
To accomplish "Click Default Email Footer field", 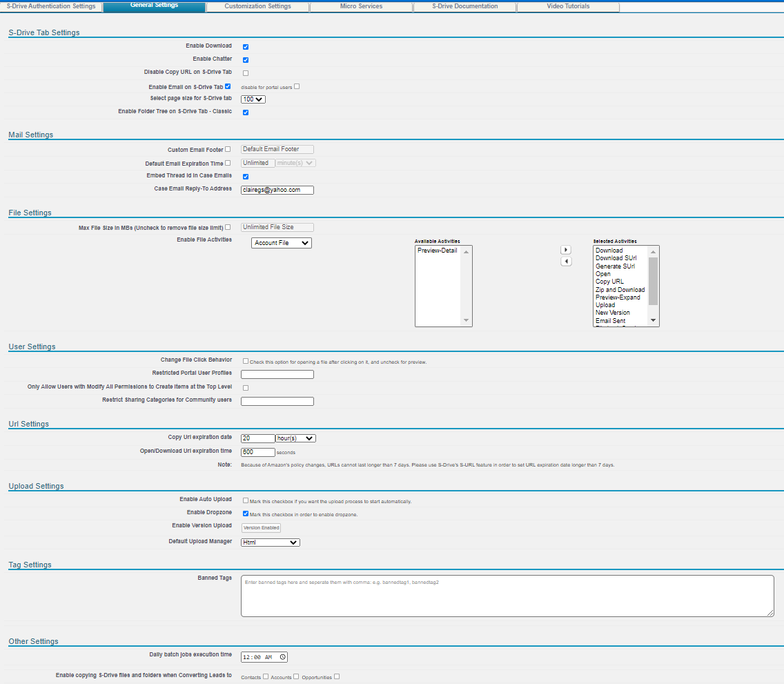I will (277, 150).
